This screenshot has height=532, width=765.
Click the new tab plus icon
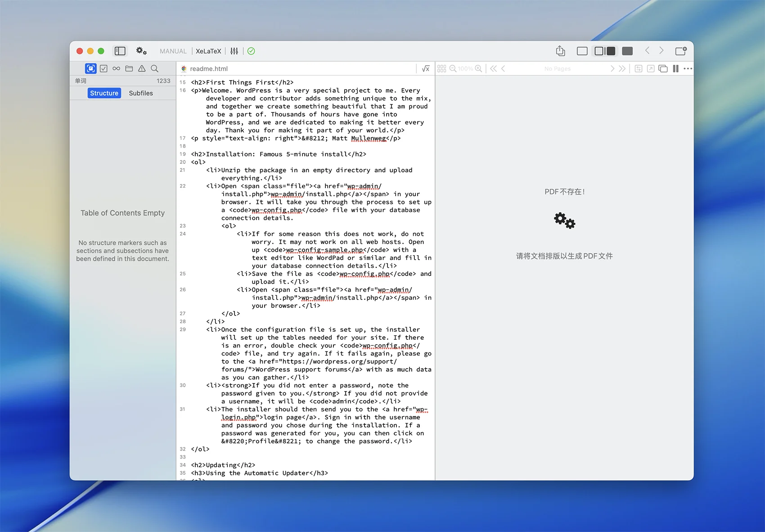pos(681,51)
